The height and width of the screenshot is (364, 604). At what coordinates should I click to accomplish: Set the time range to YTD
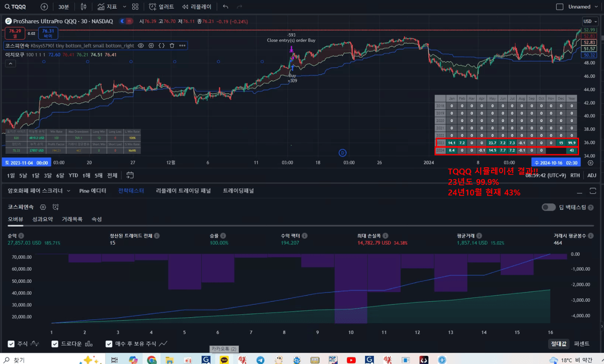coord(73,175)
